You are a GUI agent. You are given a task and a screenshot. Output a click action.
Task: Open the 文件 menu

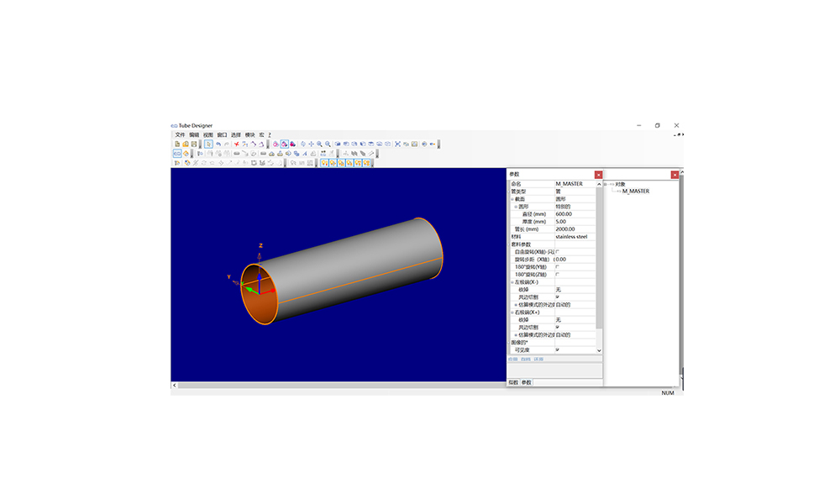pos(180,135)
